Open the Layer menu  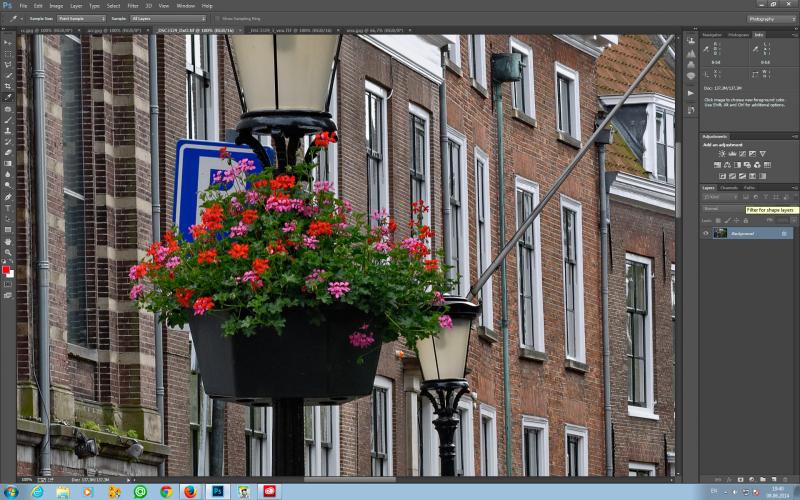(76, 6)
